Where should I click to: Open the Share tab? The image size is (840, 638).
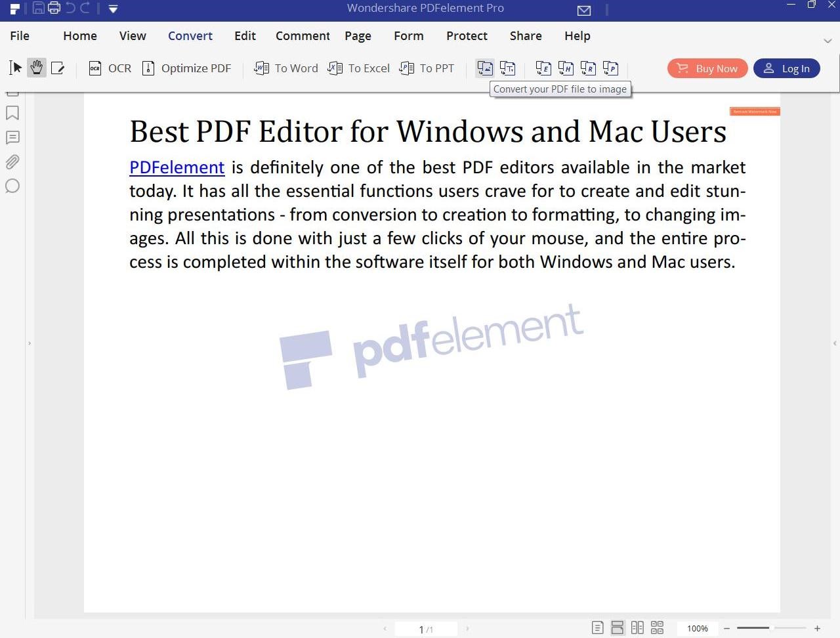click(x=526, y=36)
